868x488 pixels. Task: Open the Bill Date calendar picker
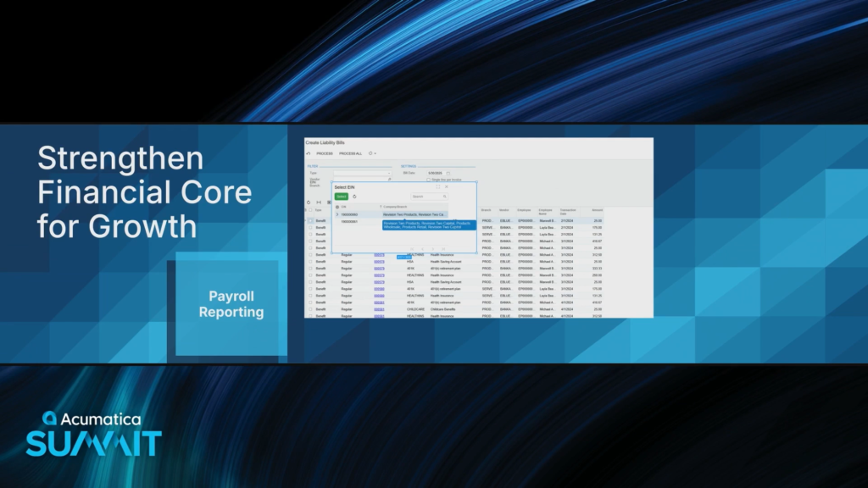click(448, 173)
